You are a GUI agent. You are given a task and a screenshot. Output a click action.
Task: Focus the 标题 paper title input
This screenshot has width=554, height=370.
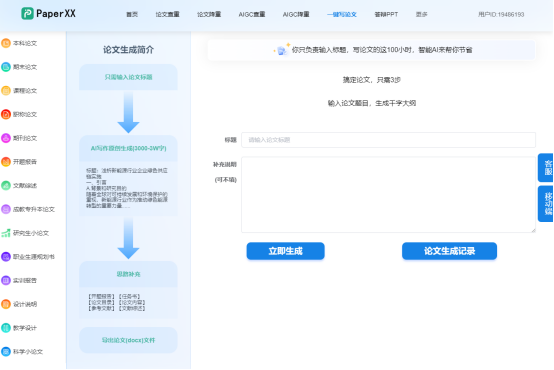point(388,140)
